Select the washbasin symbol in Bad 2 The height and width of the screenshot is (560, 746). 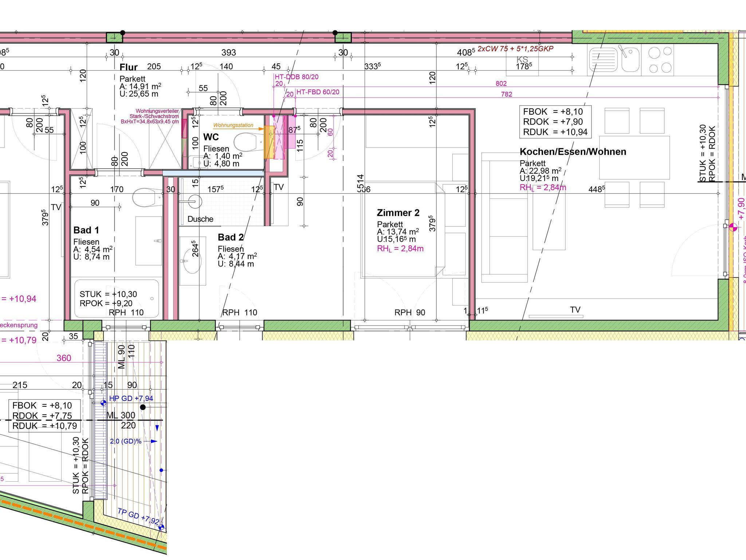coord(192,261)
